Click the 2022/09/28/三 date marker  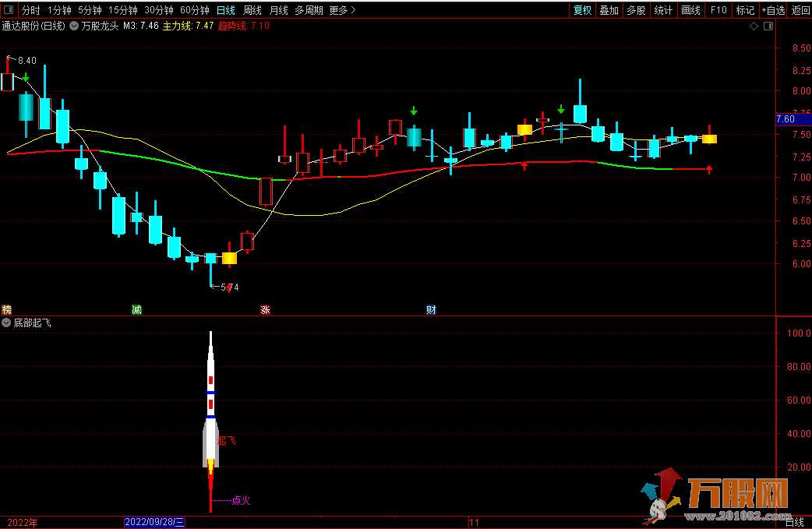tap(154, 522)
